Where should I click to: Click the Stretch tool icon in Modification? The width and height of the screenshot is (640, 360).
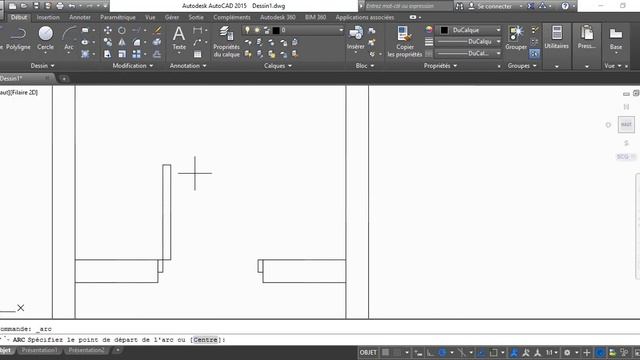click(108, 54)
